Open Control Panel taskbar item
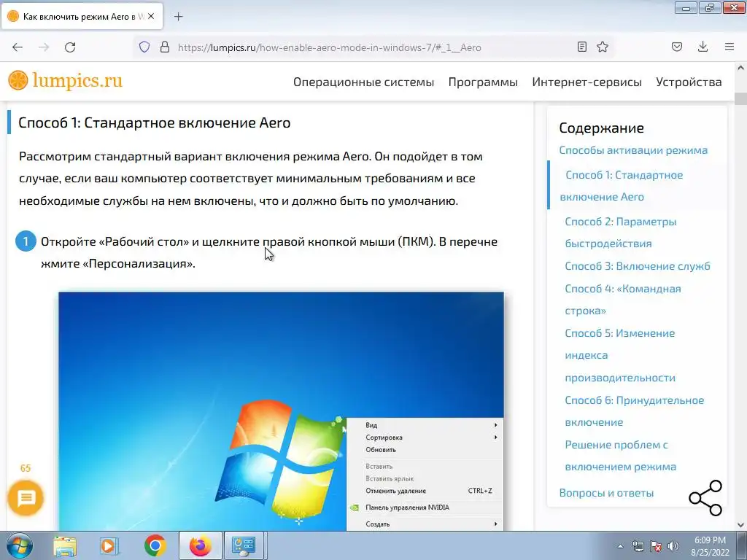 (x=244, y=545)
